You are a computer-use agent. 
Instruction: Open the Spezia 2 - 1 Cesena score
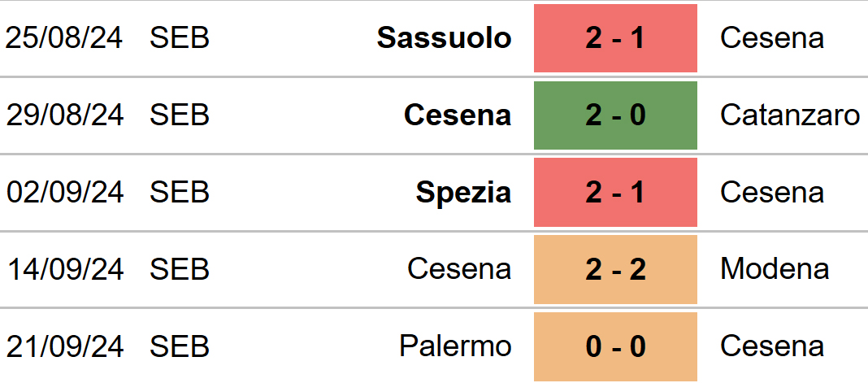[x=615, y=193]
